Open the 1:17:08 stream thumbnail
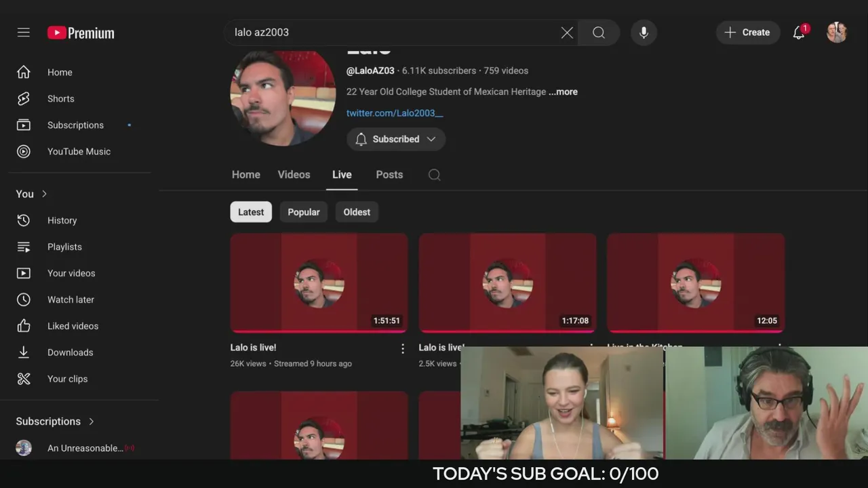 coord(507,283)
